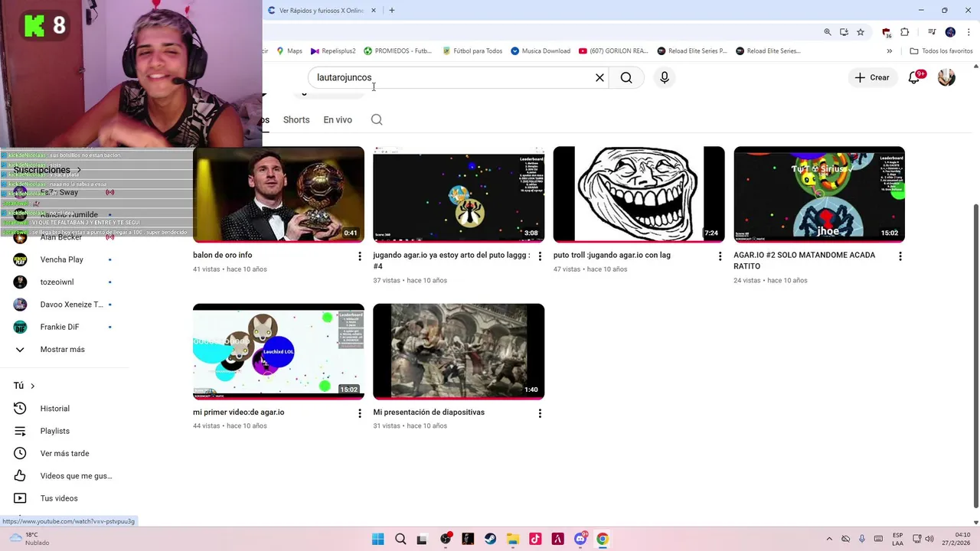
Task: Open options menu for 'mi primer video'
Action: (359, 413)
